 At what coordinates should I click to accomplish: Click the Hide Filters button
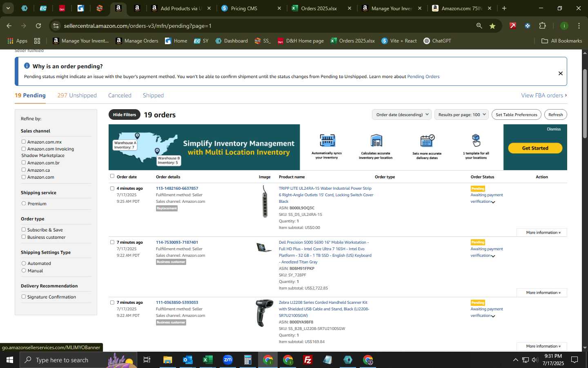click(x=125, y=114)
